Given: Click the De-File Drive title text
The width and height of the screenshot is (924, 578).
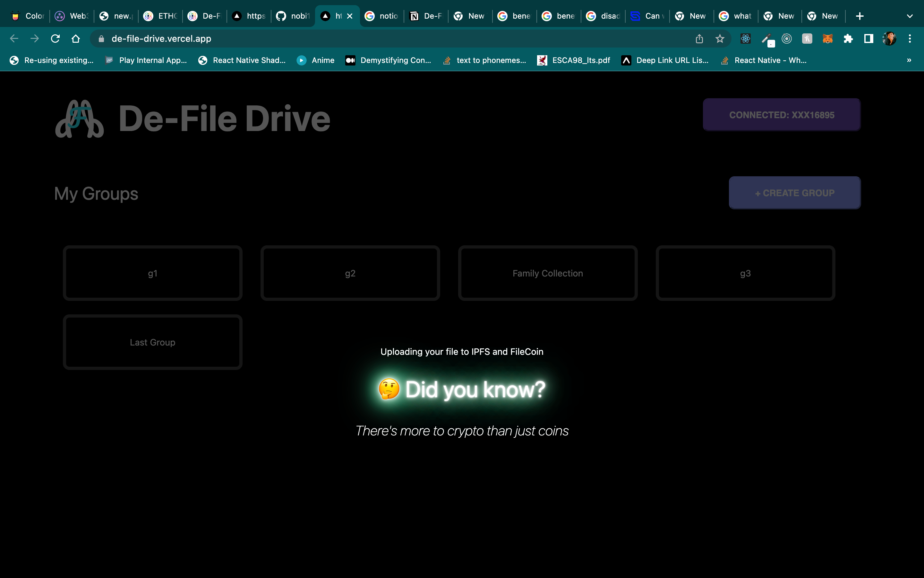Looking at the screenshot, I should click(225, 119).
